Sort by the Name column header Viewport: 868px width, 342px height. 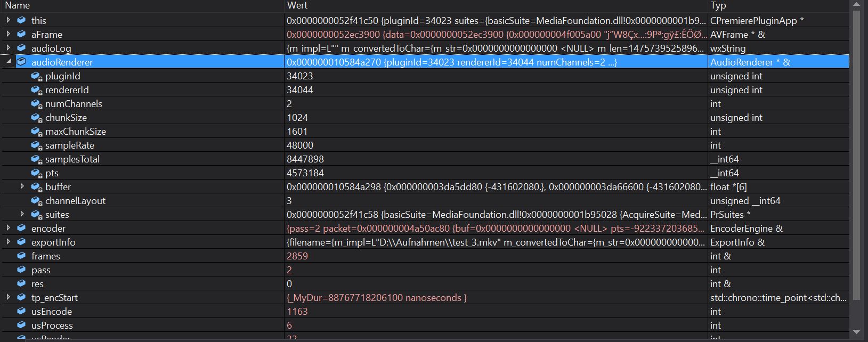pos(18,5)
